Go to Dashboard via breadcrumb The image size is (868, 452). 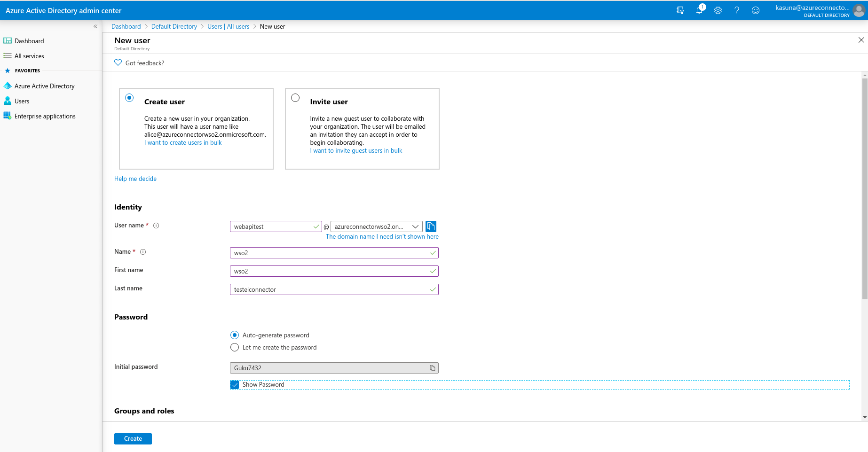point(126,26)
